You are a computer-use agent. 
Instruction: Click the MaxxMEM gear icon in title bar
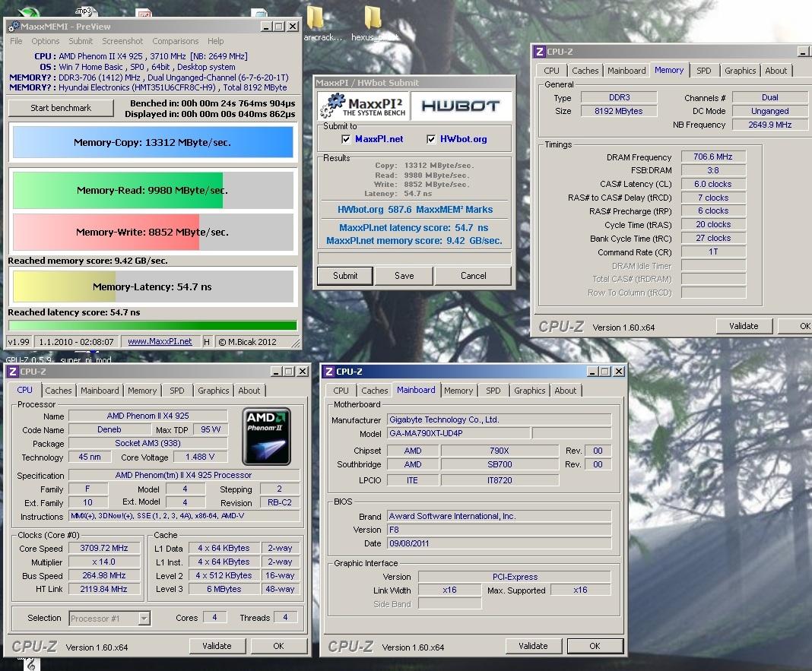coord(14,27)
